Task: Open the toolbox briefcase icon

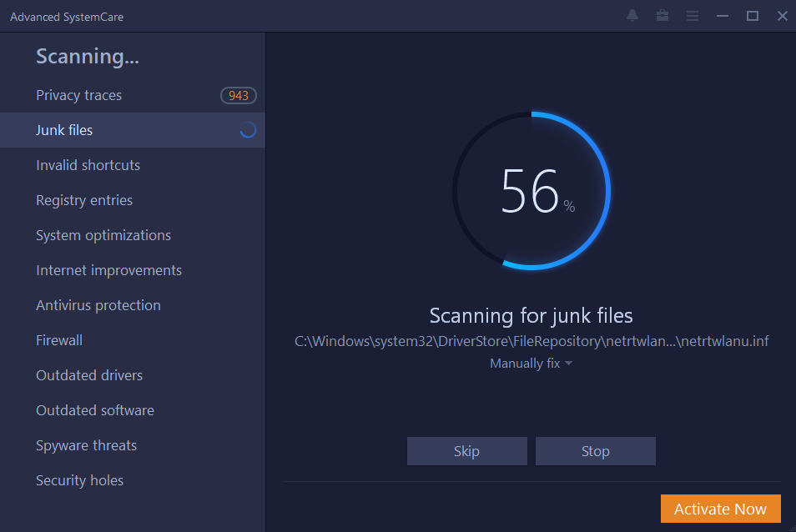Action: 662,16
